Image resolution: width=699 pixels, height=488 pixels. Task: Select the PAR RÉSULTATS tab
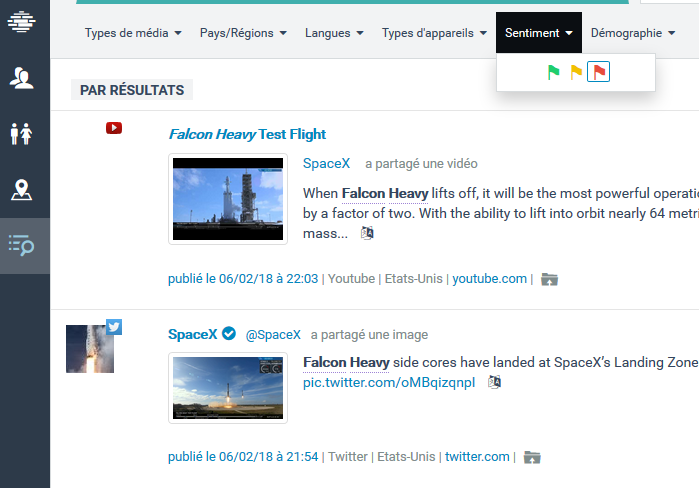click(132, 90)
